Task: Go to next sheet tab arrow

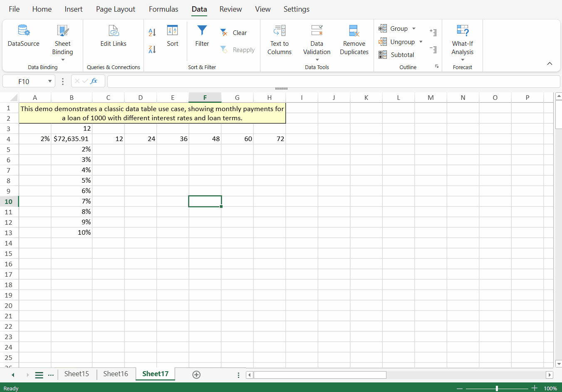Action: click(28, 375)
